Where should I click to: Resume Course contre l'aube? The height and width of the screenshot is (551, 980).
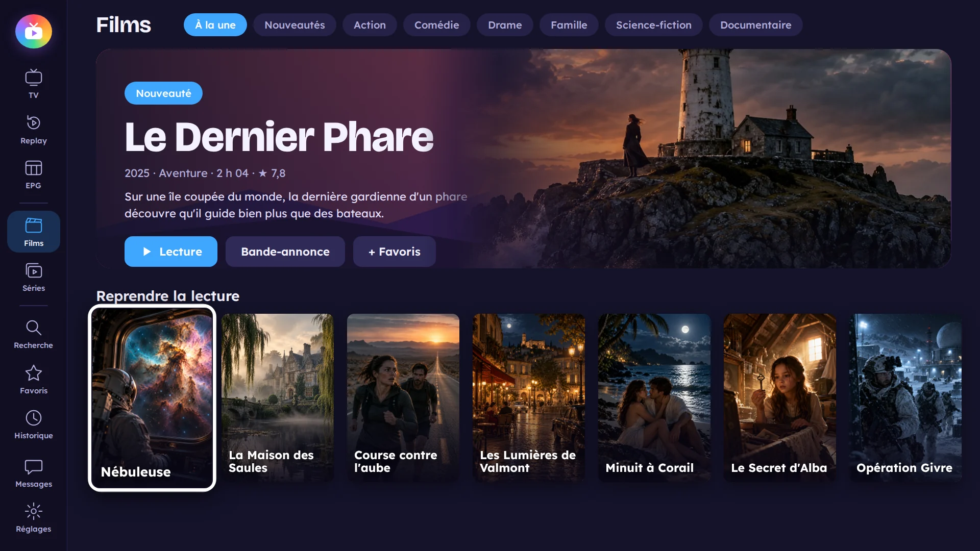click(403, 398)
